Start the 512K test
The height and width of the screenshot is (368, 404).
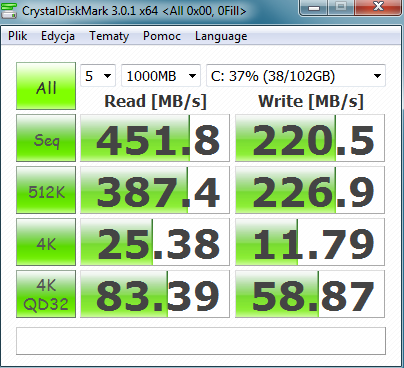[x=46, y=190]
